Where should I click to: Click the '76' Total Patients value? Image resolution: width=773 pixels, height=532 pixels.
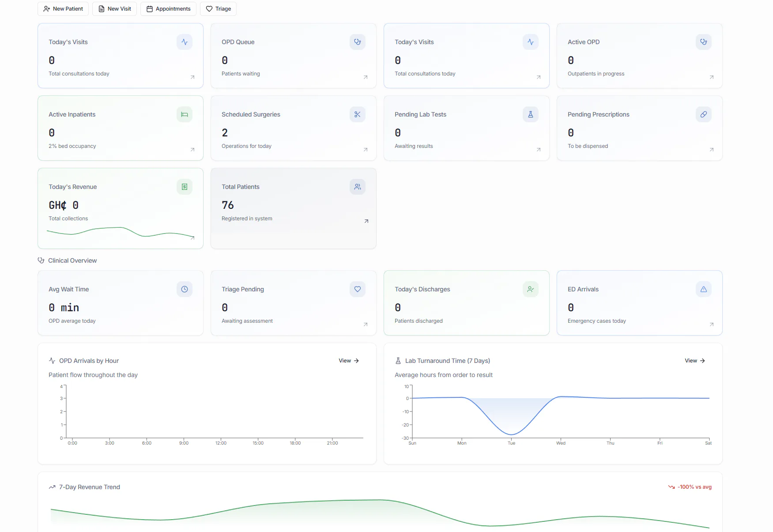pos(228,205)
